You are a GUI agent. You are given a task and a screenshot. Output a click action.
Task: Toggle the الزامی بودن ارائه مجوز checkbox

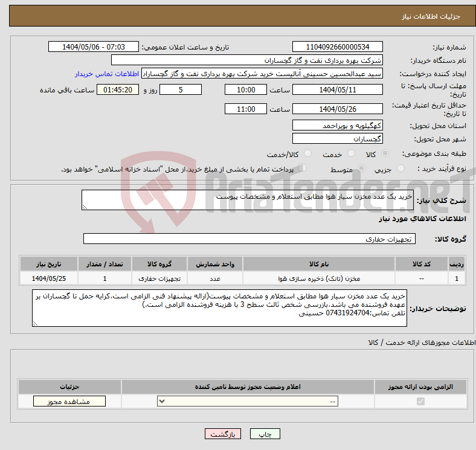pos(421,402)
